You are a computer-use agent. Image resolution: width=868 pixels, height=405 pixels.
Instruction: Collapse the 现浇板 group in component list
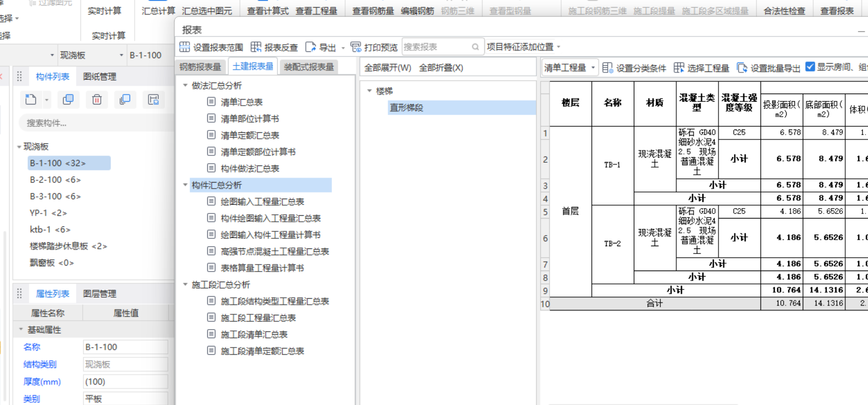point(19,147)
